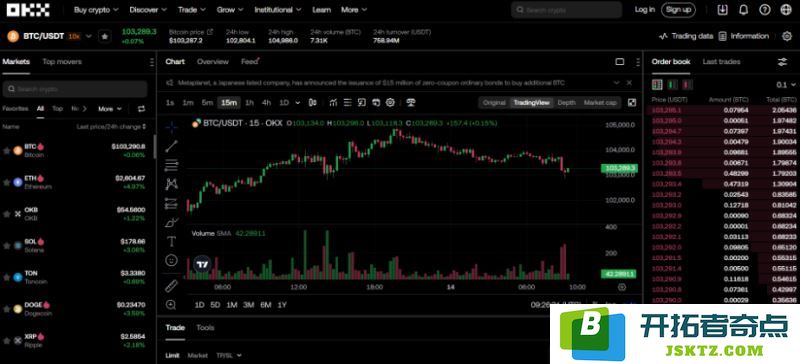The height and width of the screenshot is (364, 800).
Task: Switch to the Last trades tab
Action: coord(721,62)
